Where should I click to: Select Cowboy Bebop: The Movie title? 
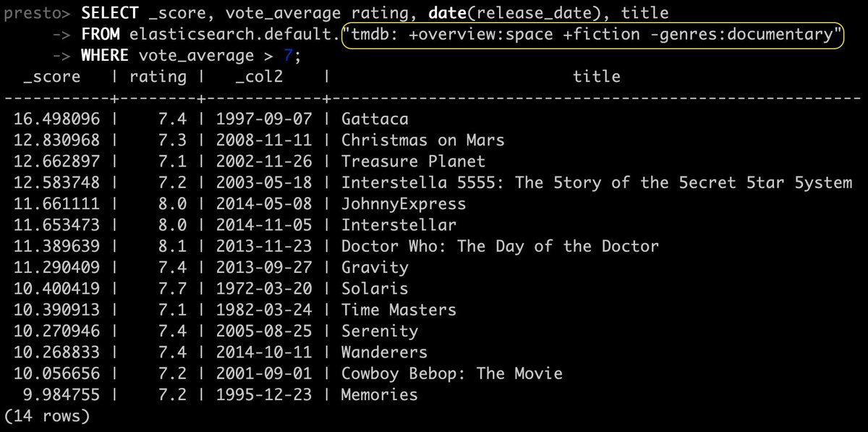pyautogui.click(x=451, y=374)
